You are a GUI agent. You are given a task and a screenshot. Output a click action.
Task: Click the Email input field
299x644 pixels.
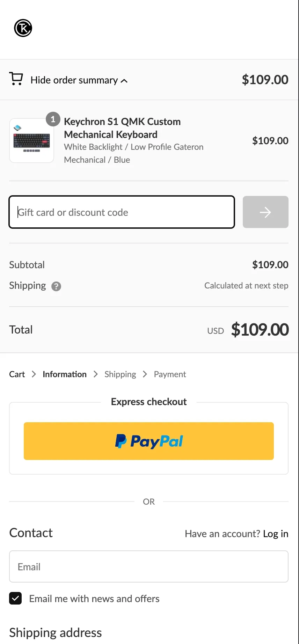tap(149, 566)
